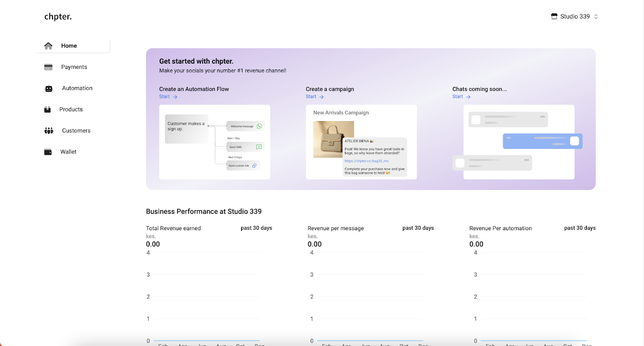Image resolution: width=644 pixels, height=346 pixels.
Task: Click the WhatsApp icon in the automation flow preview
Action: click(x=259, y=126)
